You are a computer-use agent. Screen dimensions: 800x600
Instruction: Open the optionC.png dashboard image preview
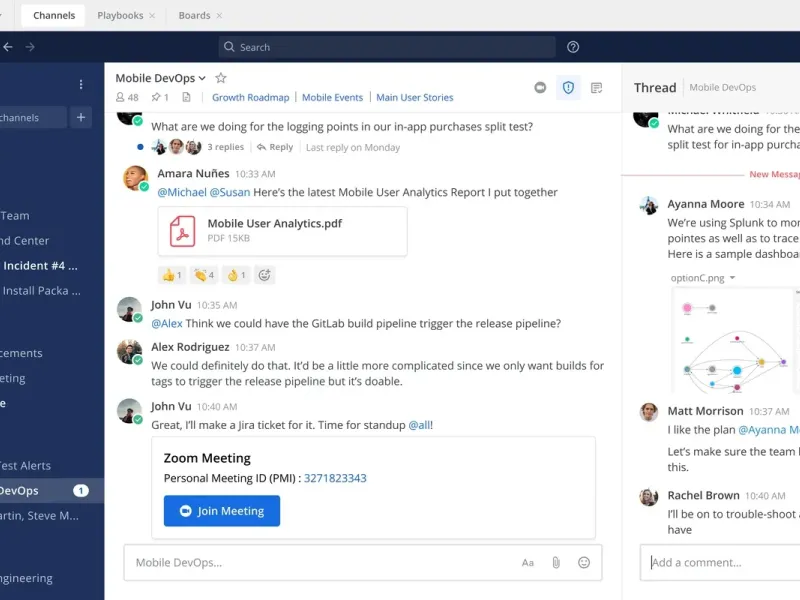tap(735, 340)
